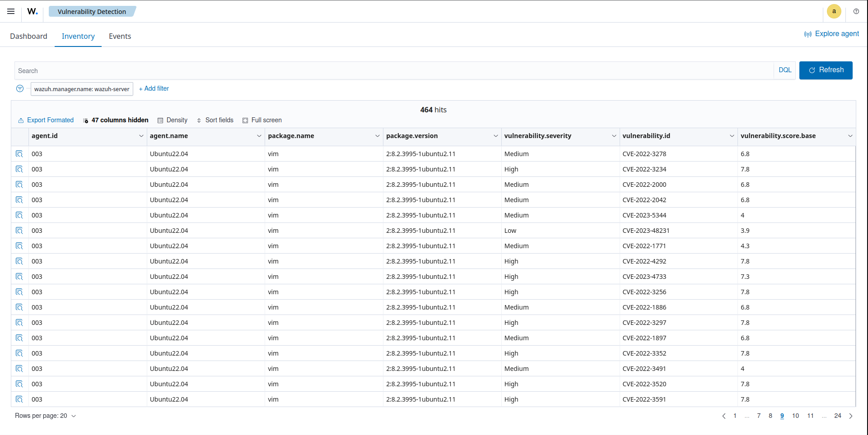
Task: Expand vulnerability.severity column options chevron
Action: click(614, 136)
